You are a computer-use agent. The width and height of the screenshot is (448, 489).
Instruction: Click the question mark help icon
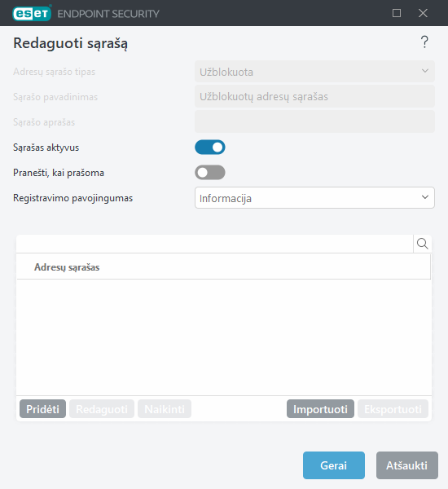pos(424,42)
